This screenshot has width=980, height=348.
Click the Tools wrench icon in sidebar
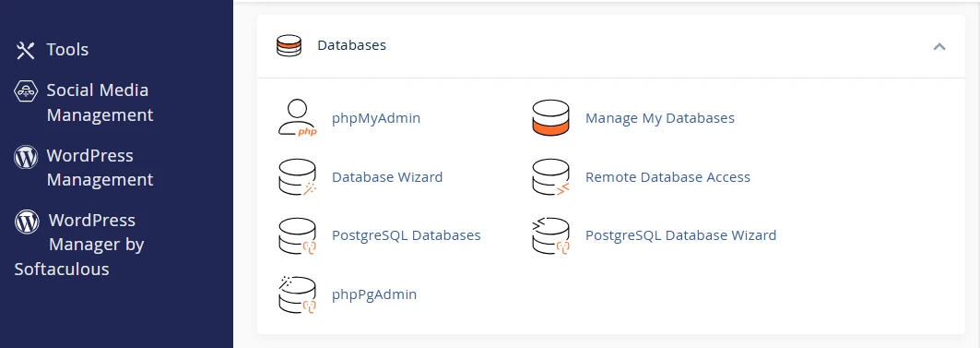click(x=26, y=50)
